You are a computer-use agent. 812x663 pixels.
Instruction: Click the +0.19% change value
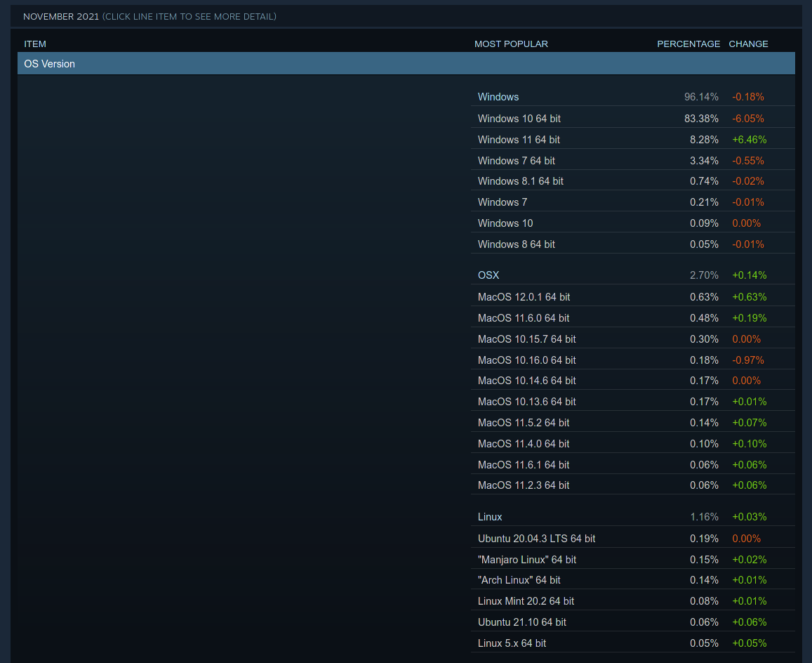[x=750, y=317]
